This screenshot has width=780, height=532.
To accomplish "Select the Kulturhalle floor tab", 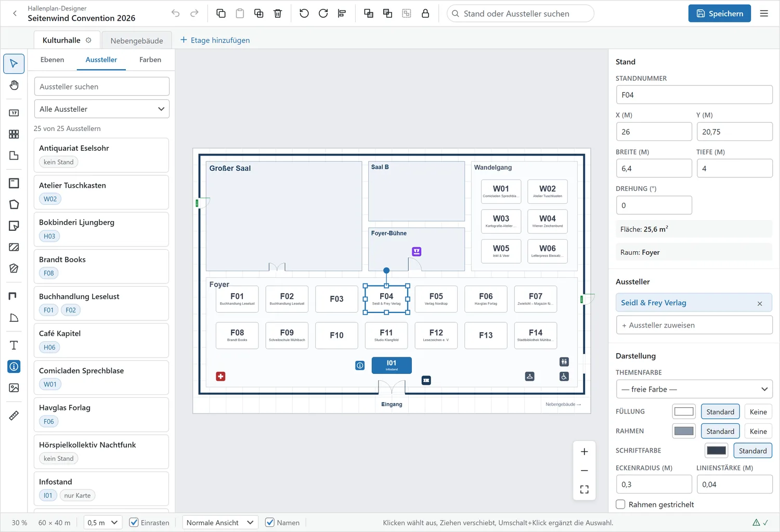I will (67, 40).
